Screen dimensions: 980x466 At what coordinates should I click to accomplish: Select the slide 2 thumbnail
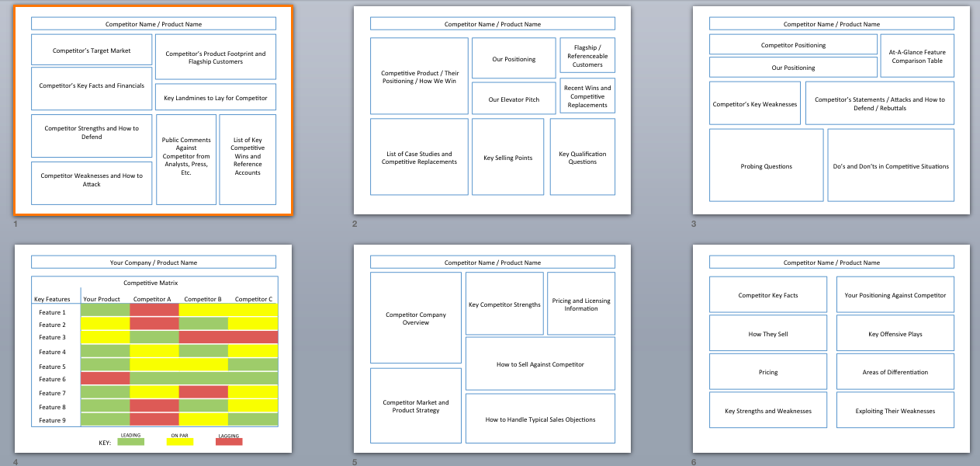point(492,110)
